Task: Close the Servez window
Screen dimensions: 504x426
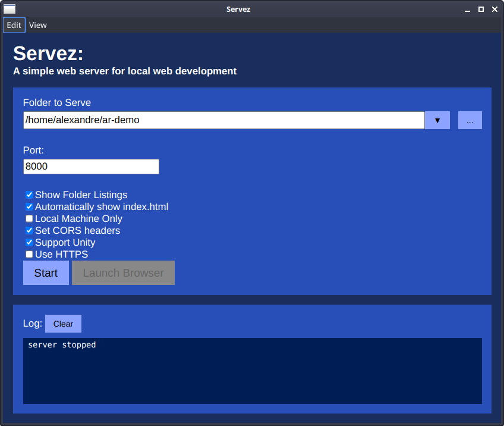Action: 493,9
